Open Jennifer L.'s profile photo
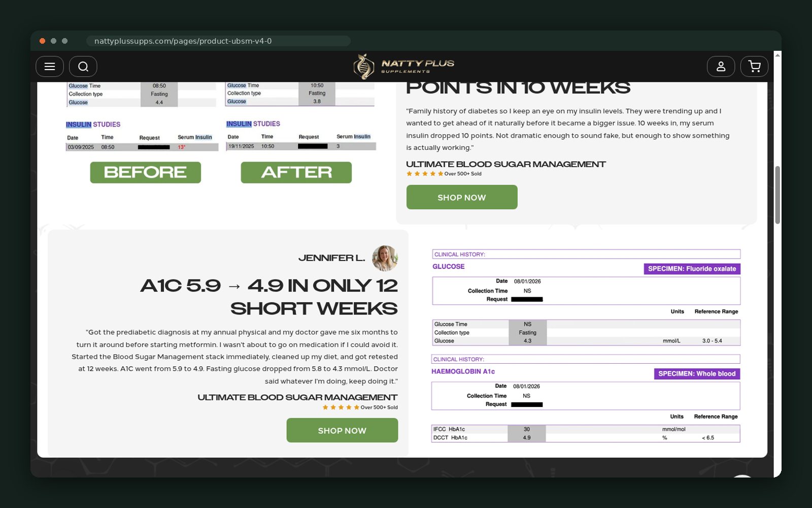This screenshot has height=508, width=812. pyautogui.click(x=385, y=258)
